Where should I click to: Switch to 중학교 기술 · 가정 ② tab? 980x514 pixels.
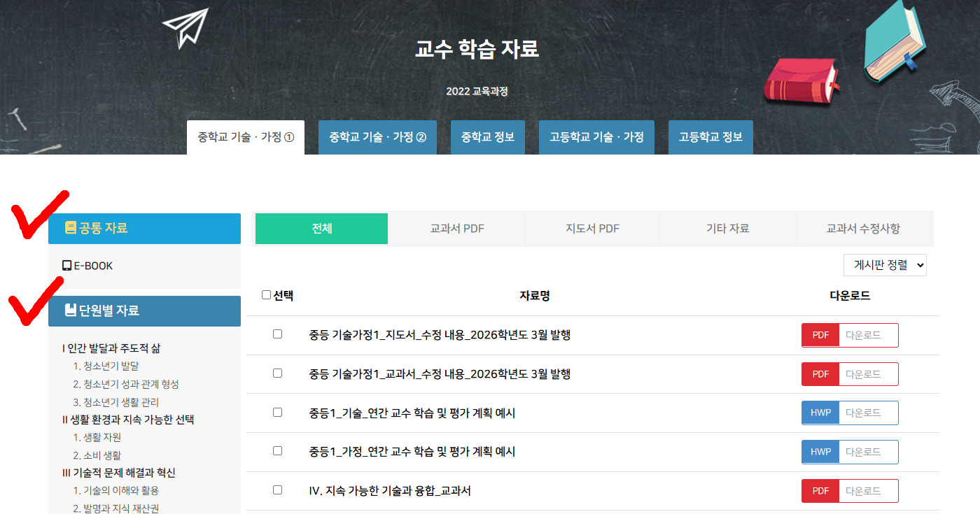pos(377,137)
